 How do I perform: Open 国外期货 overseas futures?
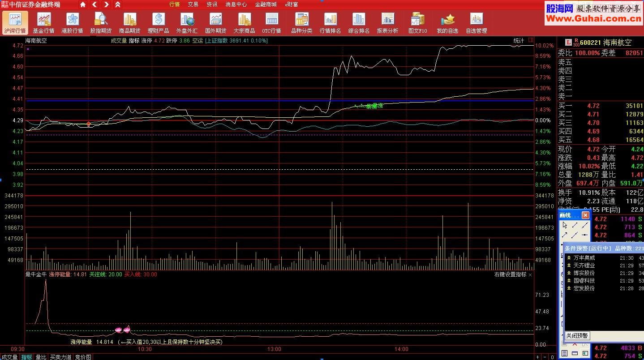[215, 23]
